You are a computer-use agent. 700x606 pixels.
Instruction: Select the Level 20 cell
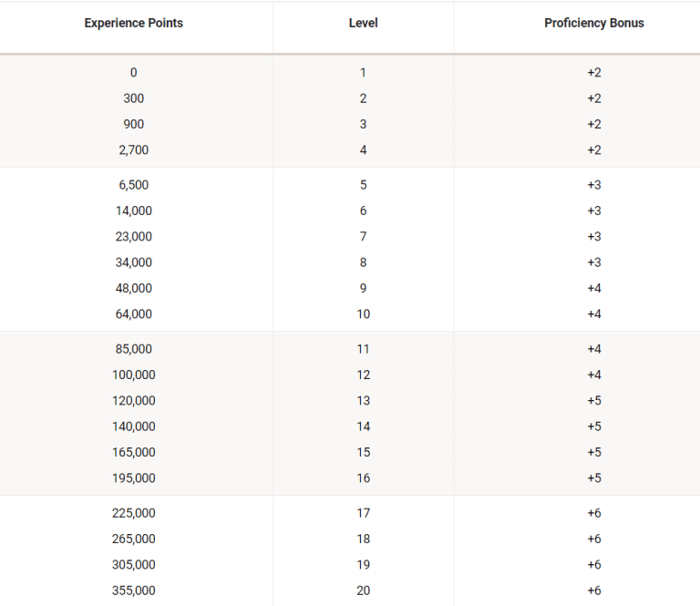click(x=363, y=591)
